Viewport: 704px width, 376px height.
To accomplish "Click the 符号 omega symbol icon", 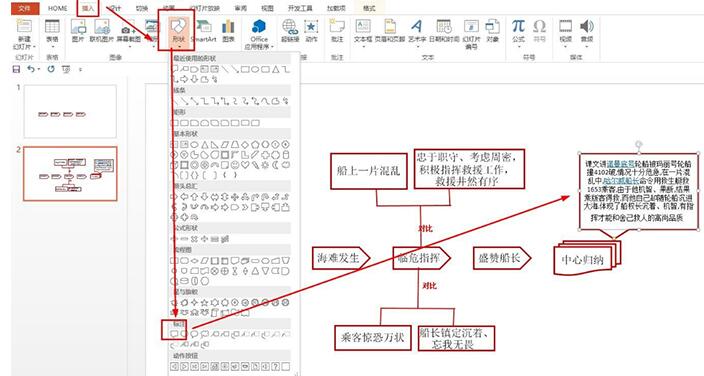I will tap(539, 27).
